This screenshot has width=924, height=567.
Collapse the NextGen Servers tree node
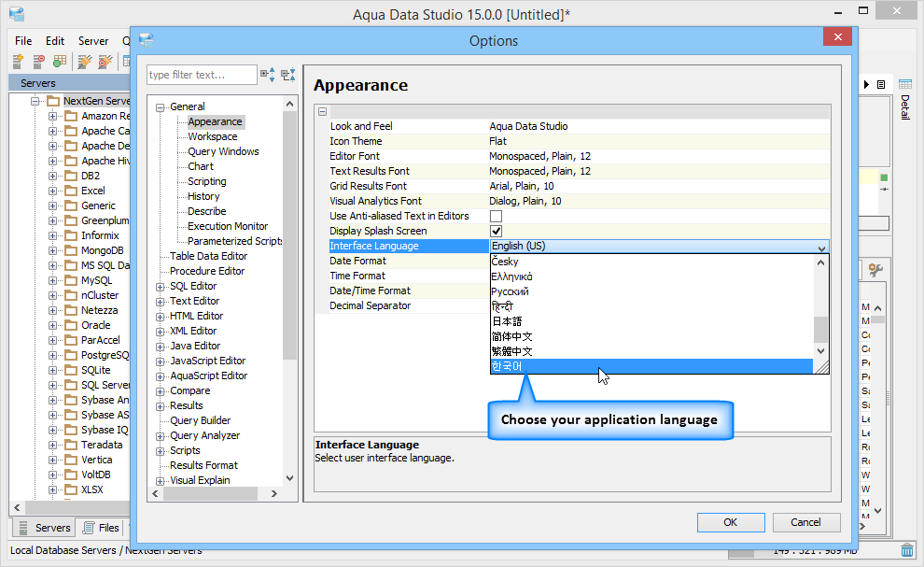click(35, 101)
